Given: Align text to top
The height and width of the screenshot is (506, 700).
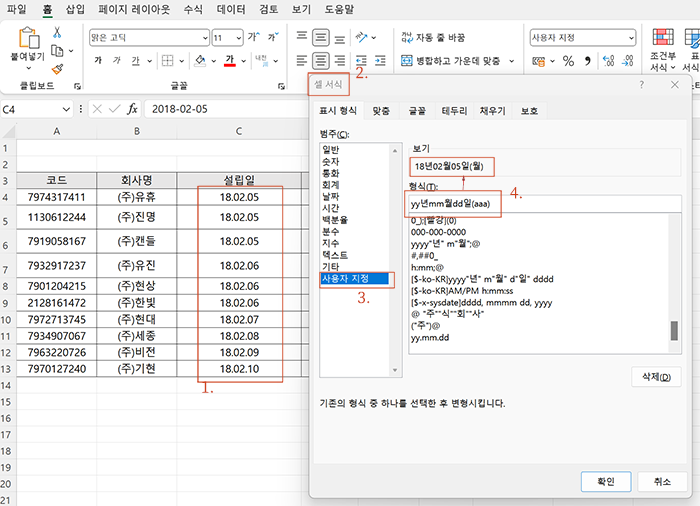Looking at the screenshot, I should pyautogui.click(x=302, y=36).
